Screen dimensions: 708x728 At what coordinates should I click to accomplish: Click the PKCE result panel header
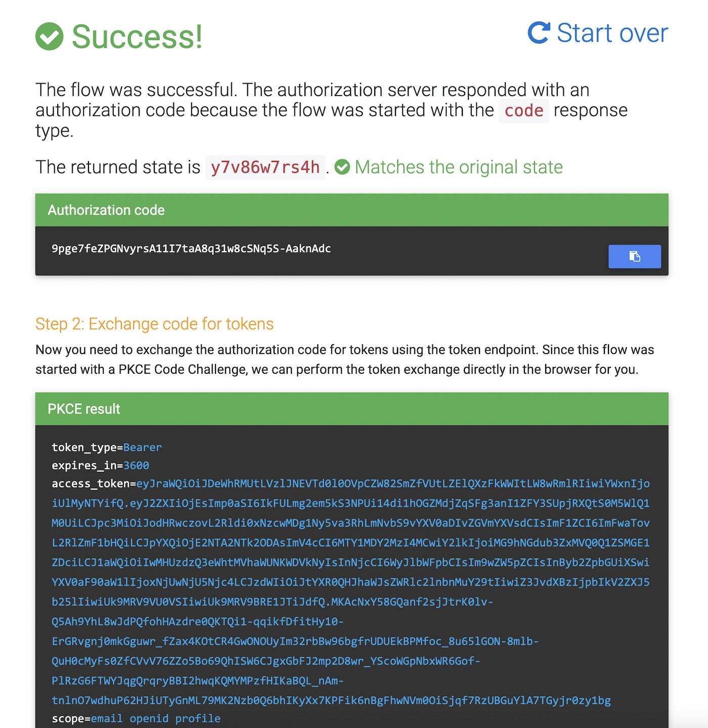point(351,409)
